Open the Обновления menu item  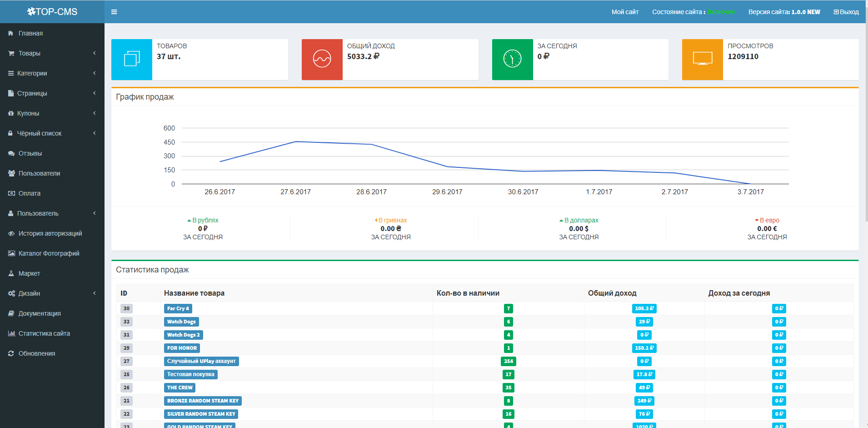point(52,353)
